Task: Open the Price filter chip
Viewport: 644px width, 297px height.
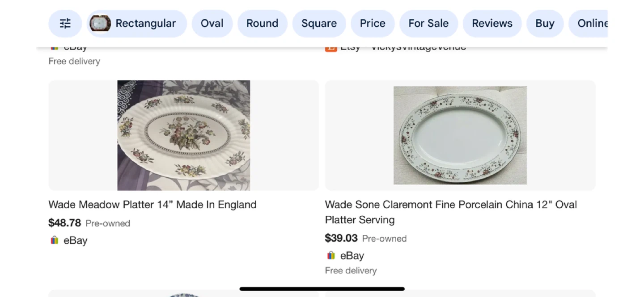Action: click(373, 24)
